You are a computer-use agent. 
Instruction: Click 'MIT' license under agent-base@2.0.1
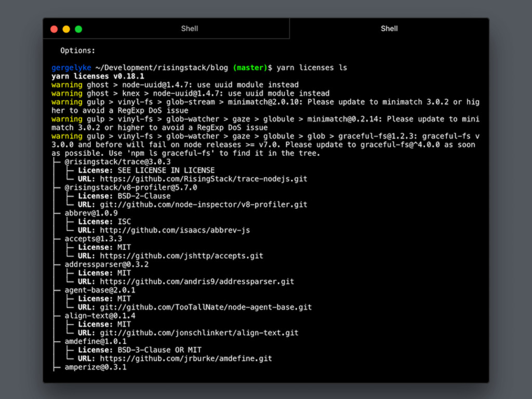coord(124,299)
